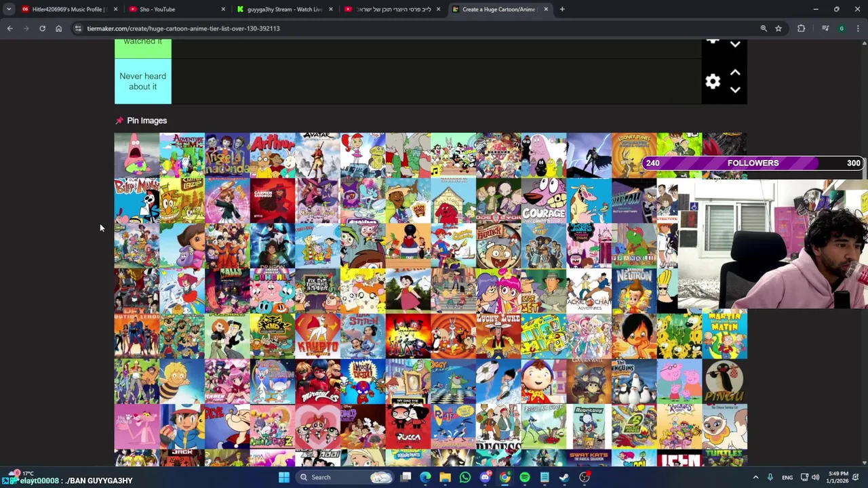This screenshot has width=868, height=488.
Task: Select the Pingu image
Action: point(724,381)
